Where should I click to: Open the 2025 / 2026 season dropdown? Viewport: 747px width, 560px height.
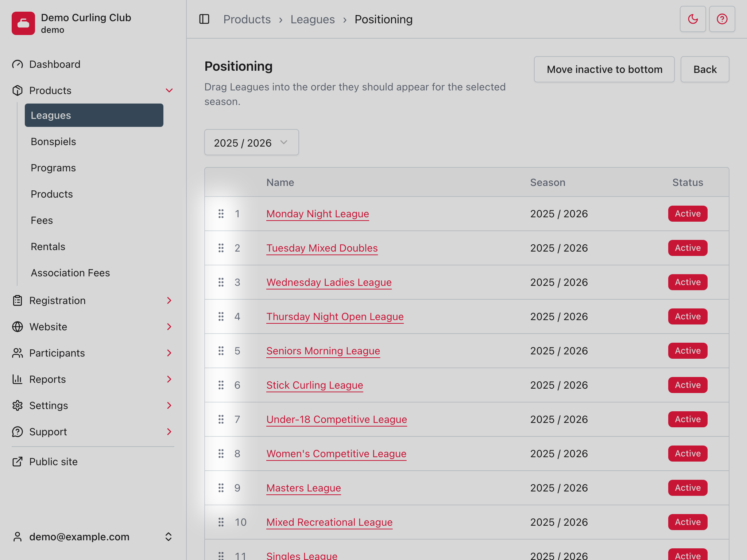252,142
